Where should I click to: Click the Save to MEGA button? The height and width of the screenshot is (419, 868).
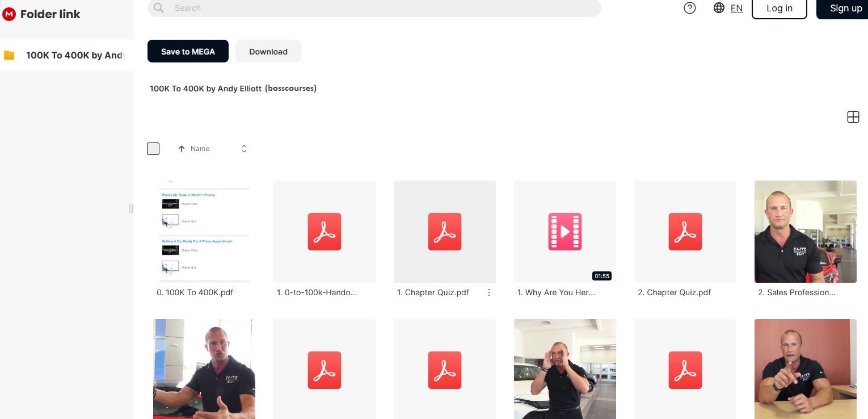(188, 52)
